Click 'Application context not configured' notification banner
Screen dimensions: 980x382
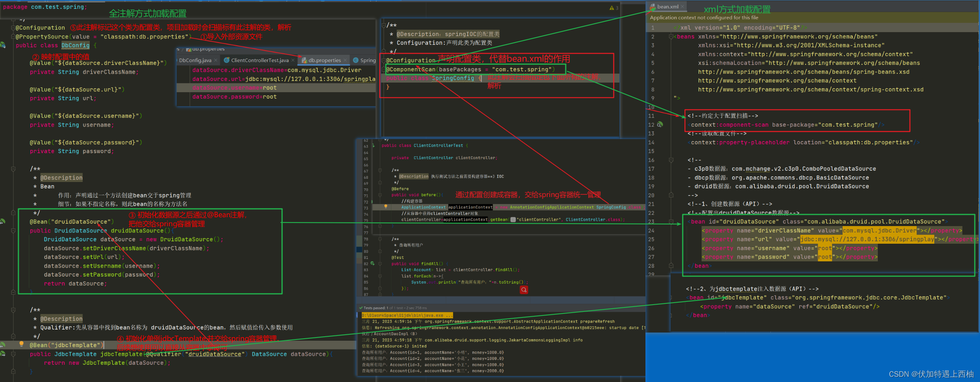pos(813,17)
